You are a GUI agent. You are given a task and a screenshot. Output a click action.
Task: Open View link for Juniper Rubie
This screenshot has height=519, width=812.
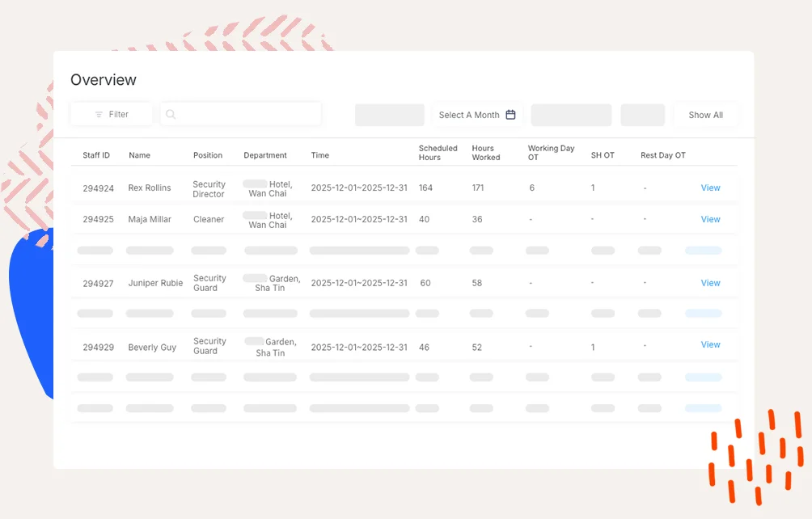point(710,283)
